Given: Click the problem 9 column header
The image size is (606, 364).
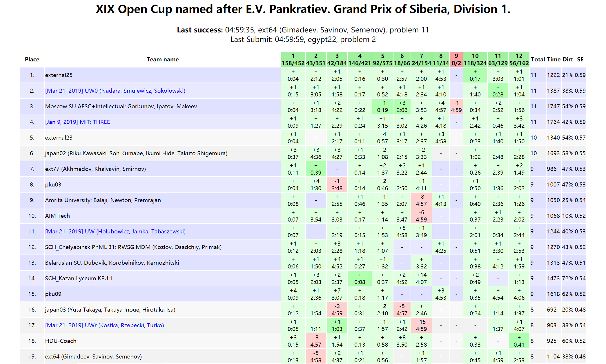Looking at the screenshot, I should click(x=456, y=59).
